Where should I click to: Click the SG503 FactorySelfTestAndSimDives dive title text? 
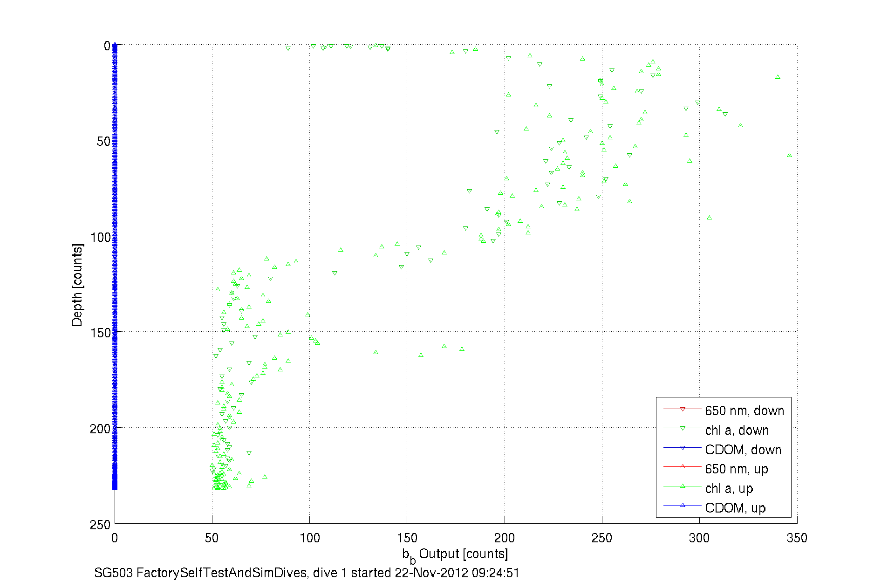point(307,573)
